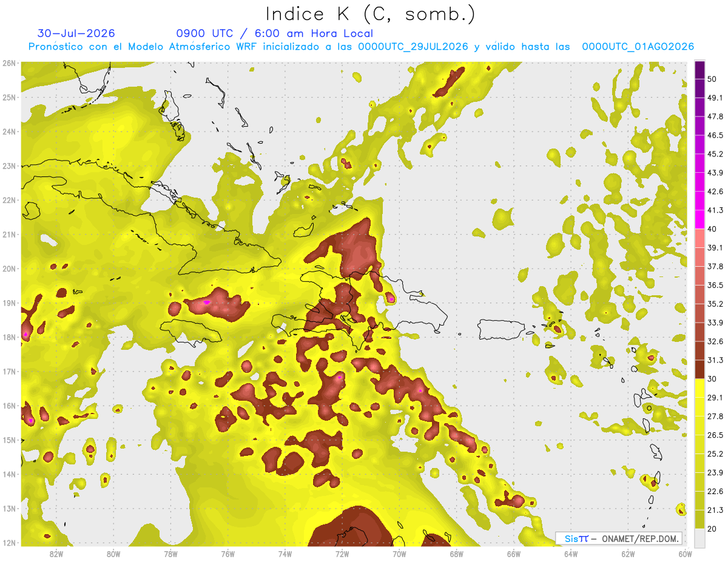The height and width of the screenshot is (562, 728).
Task: Click the "12N" latitude axis label
Action: (x=8, y=543)
